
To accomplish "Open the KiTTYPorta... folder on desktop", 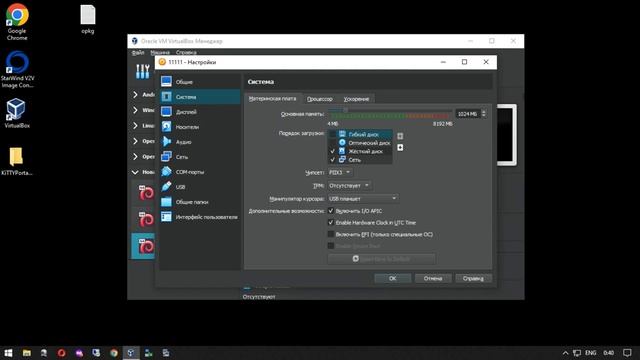I will tap(16, 161).
